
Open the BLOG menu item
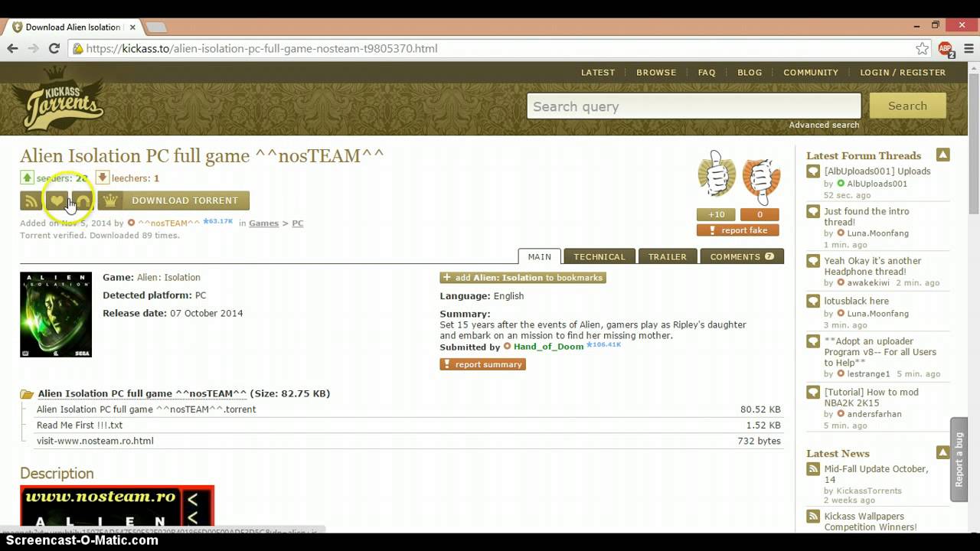pyautogui.click(x=750, y=73)
